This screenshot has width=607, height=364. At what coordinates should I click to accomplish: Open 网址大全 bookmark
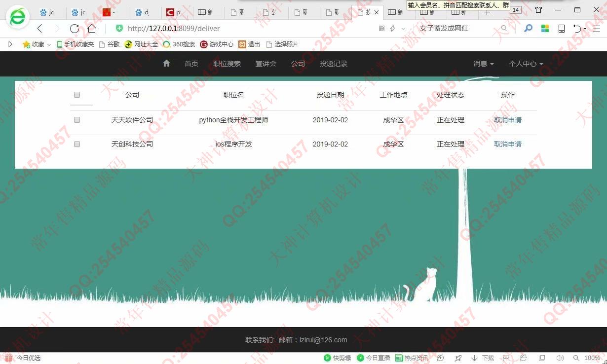[141, 44]
